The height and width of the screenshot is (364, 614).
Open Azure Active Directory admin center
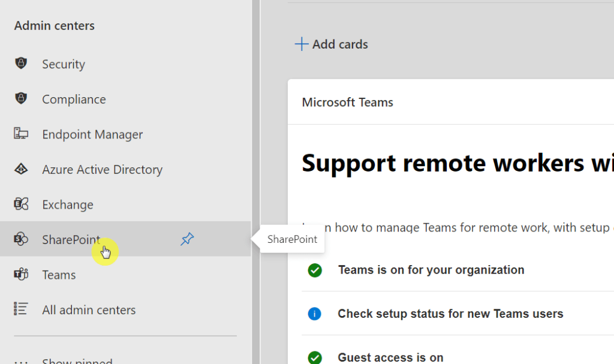[125, 169]
